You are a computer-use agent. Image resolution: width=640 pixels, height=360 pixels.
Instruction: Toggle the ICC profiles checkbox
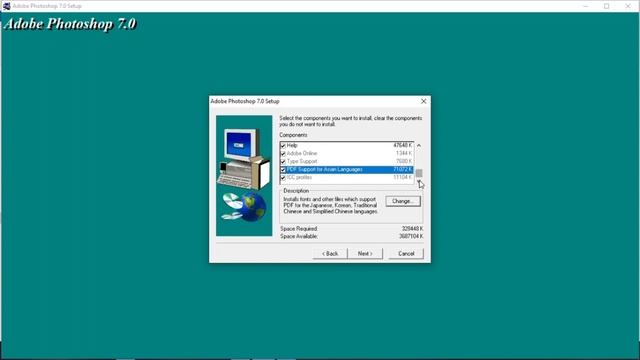click(283, 178)
